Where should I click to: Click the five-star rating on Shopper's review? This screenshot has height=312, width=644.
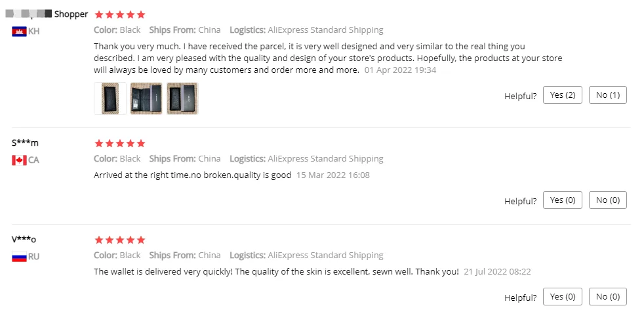coord(120,14)
